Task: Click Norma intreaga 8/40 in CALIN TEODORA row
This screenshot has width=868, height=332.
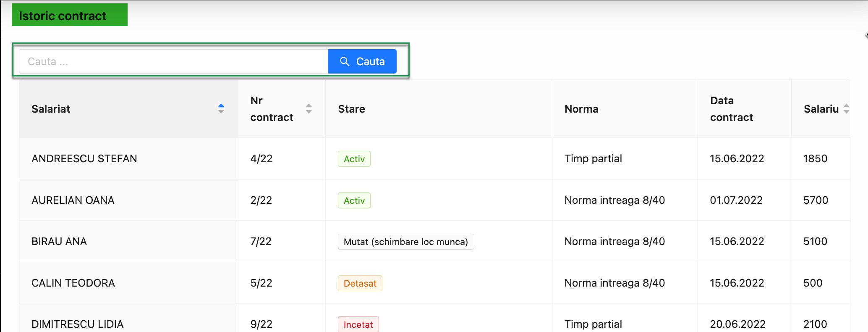Action: 614,283
